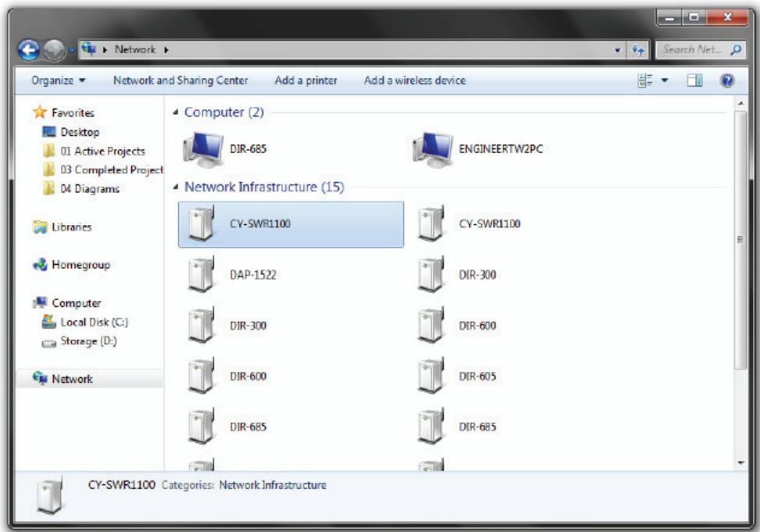Click the Libraries icon

[40, 227]
